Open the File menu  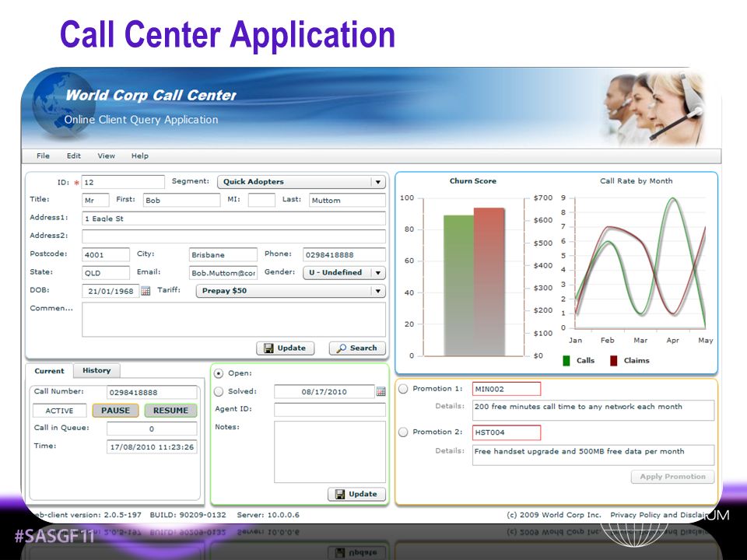[x=43, y=156]
